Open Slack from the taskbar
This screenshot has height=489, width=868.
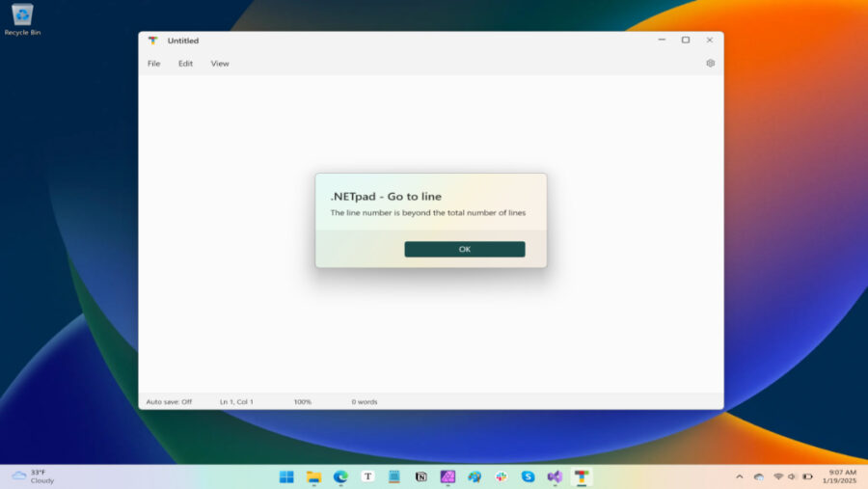(x=502, y=476)
